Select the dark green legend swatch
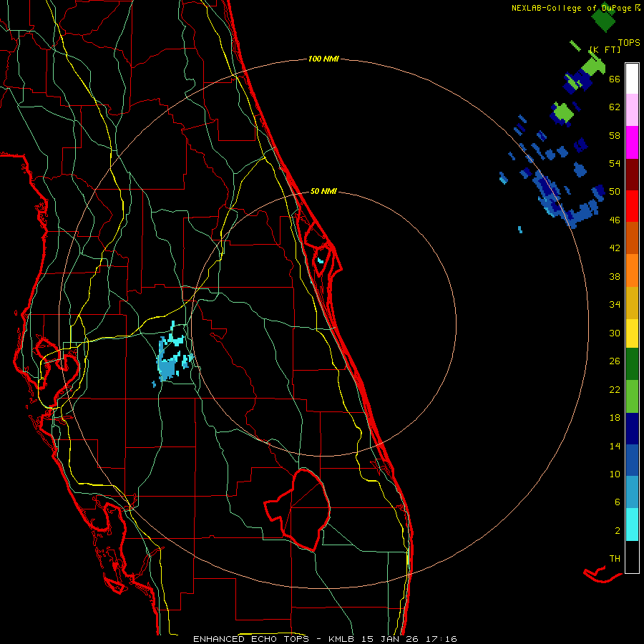 coord(632,364)
